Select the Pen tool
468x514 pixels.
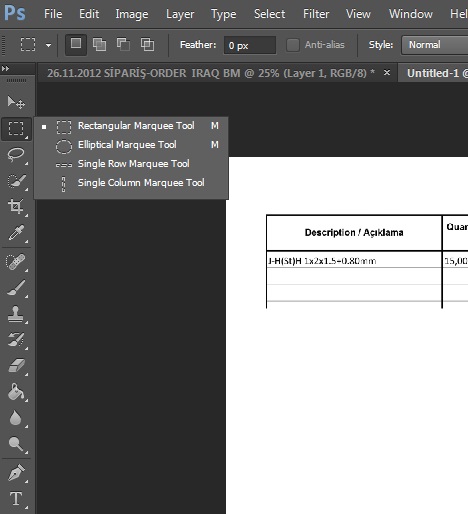click(x=16, y=473)
